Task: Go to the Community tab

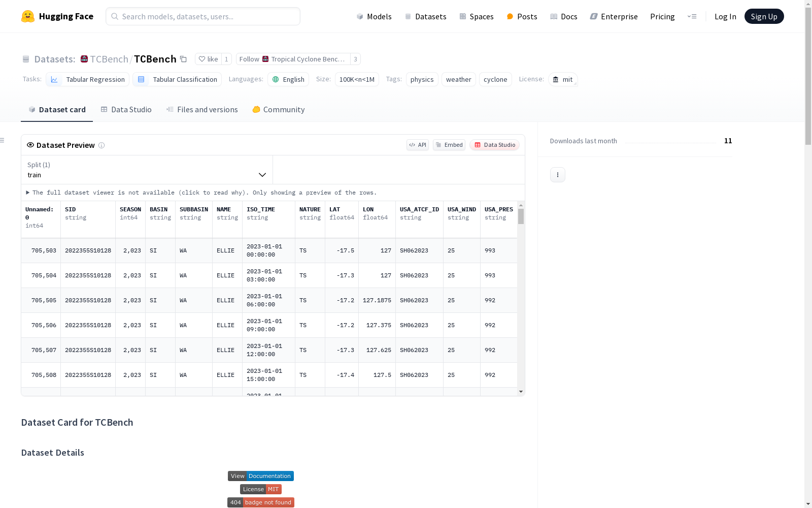Action: 279,110
